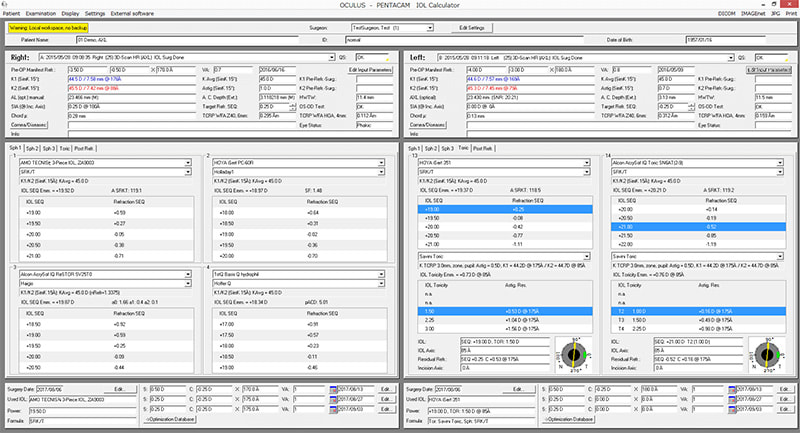Open 1stQ Basis Q hydrophil lens dropdown
This screenshot has height=433, width=800.
(381, 274)
